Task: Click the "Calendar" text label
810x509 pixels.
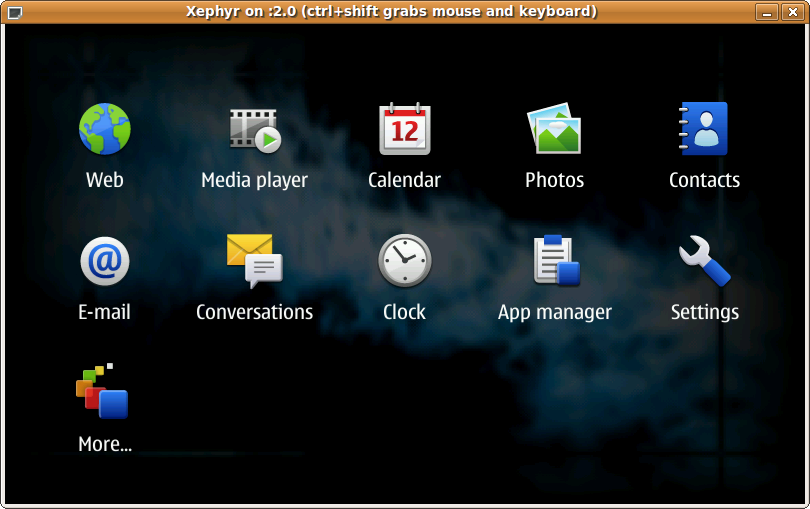Action: [x=404, y=181]
